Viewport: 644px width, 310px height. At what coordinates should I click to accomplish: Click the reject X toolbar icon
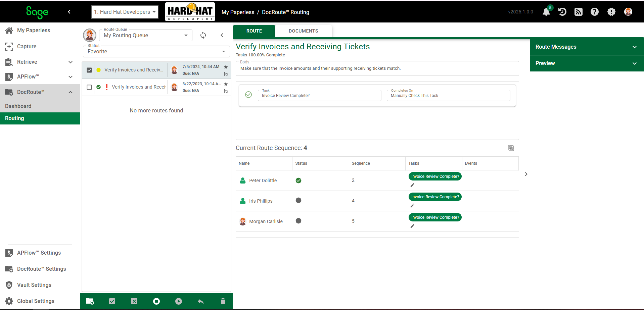pos(134,301)
